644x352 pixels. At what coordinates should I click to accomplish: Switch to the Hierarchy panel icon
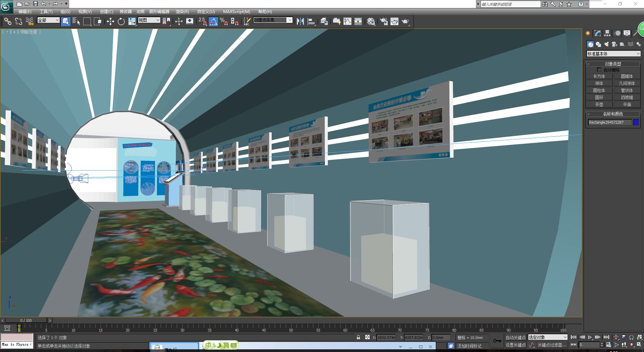(x=607, y=33)
